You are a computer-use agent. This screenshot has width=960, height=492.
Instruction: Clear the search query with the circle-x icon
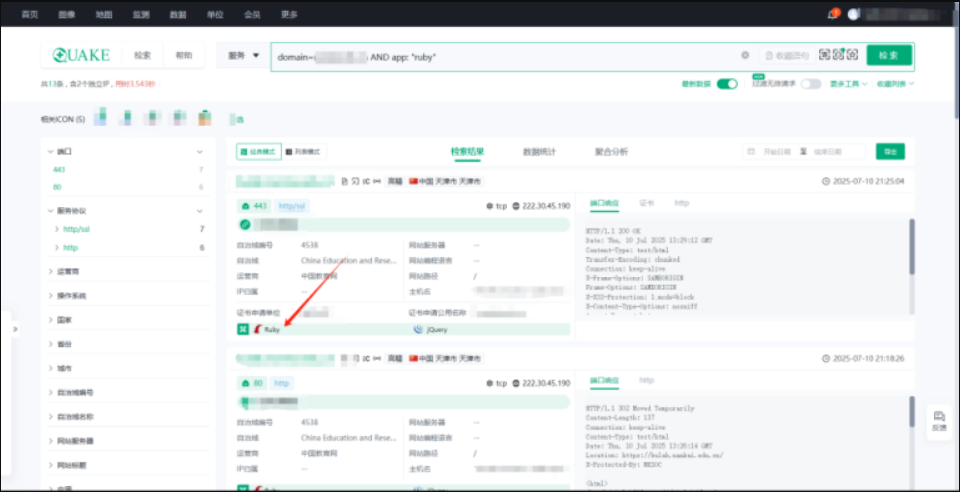click(x=745, y=55)
